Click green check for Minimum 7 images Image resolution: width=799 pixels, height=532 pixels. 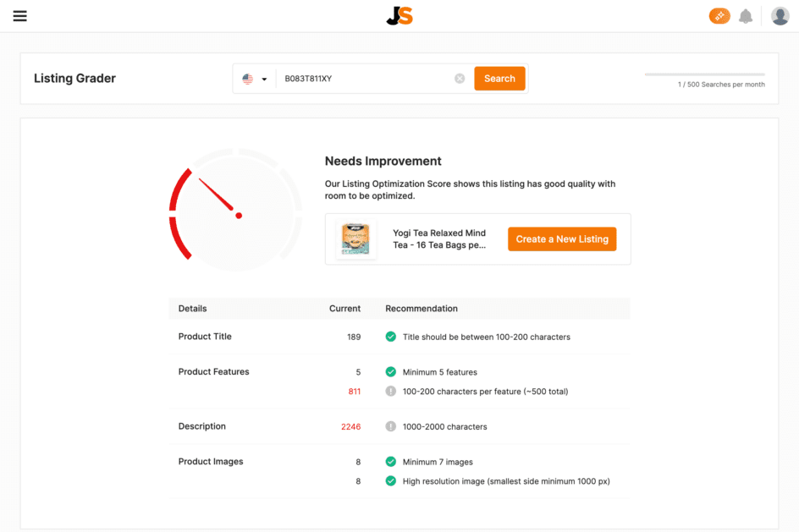coord(391,461)
